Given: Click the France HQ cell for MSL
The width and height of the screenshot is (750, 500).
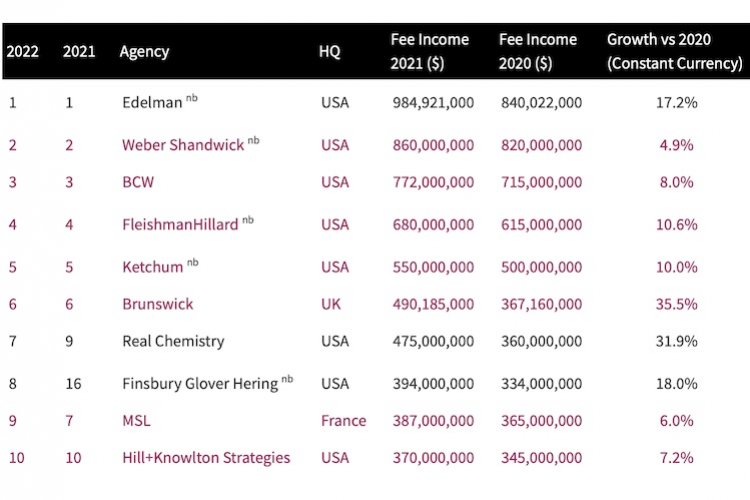Looking at the screenshot, I should (343, 421).
